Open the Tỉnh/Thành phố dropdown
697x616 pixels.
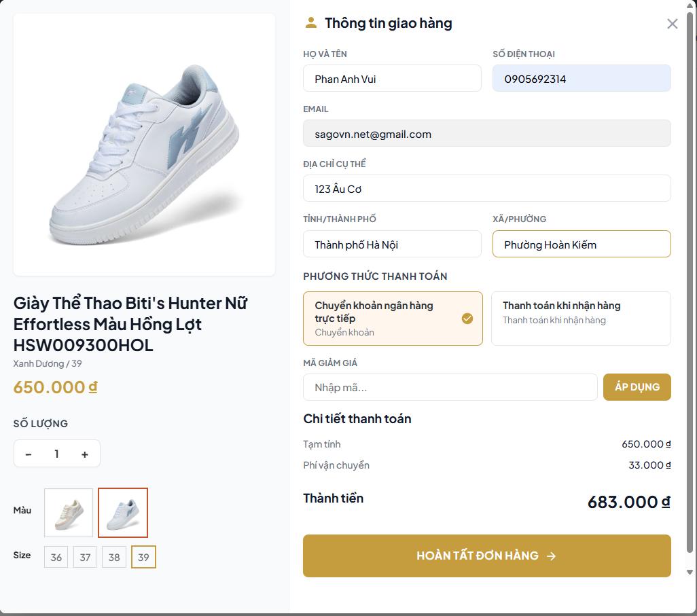[392, 244]
